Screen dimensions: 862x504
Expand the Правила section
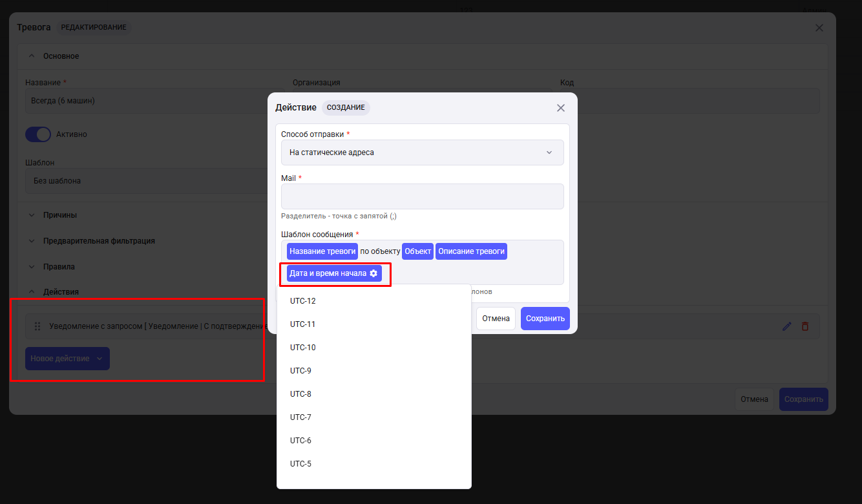pyautogui.click(x=58, y=266)
